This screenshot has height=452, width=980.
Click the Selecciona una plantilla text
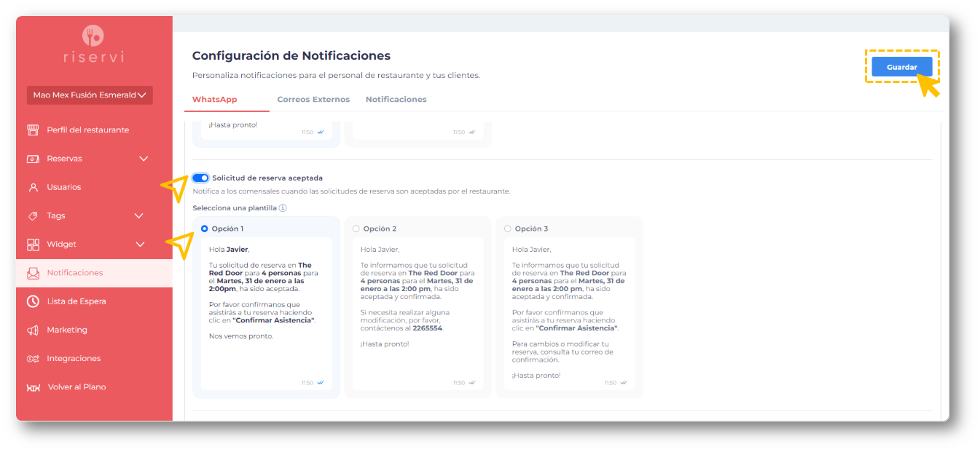coord(235,208)
